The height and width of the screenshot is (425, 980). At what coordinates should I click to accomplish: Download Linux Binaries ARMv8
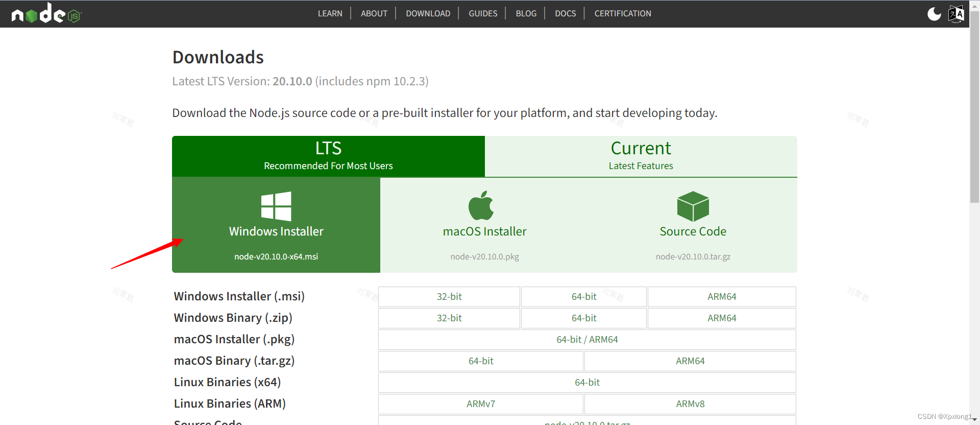point(690,404)
